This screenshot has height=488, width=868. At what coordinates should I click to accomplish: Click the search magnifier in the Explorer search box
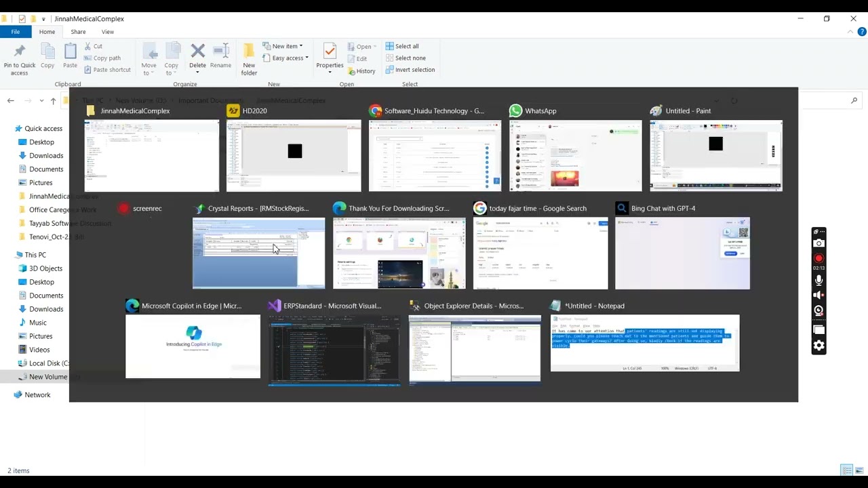pos(854,100)
